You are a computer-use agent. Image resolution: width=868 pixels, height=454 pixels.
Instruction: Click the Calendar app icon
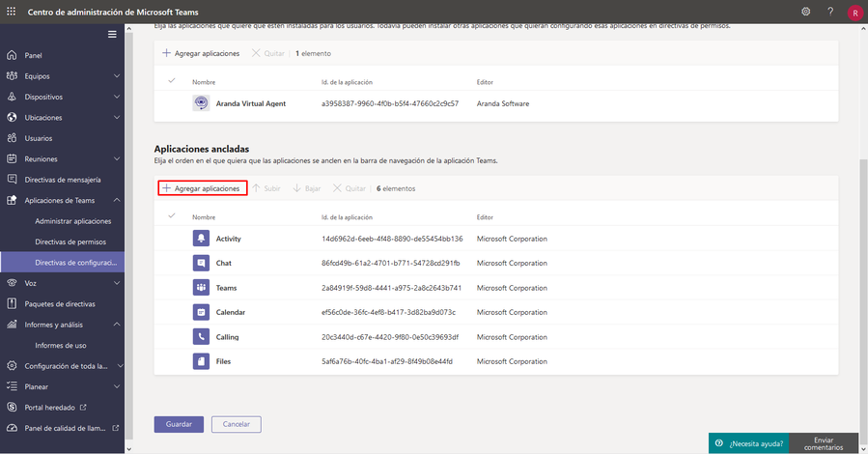click(x=201, y=312)
